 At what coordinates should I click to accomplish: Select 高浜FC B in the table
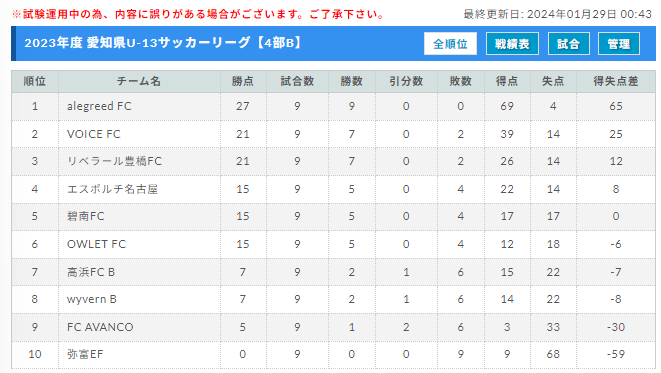tap(91, 272)
